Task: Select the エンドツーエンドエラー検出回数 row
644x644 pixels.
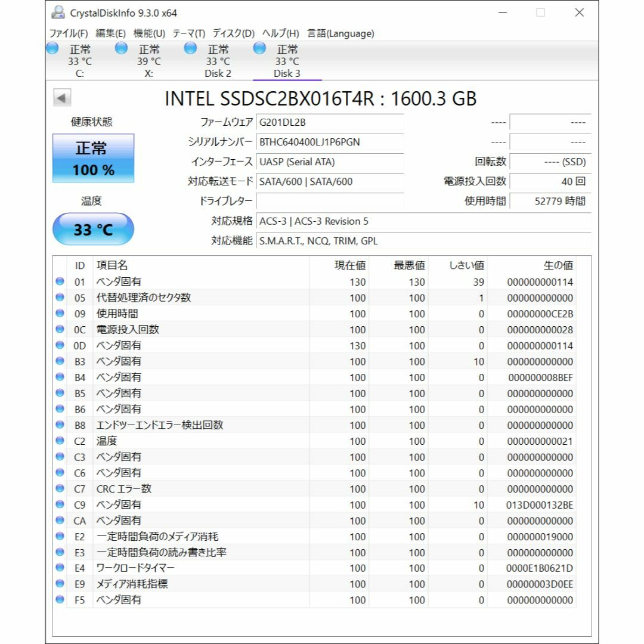Action: (x=315, y=425)
